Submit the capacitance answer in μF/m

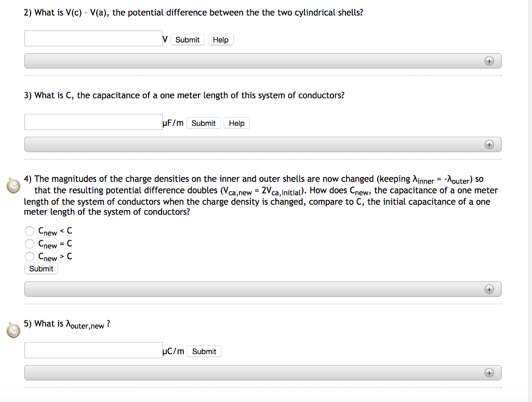coord(203,123)
